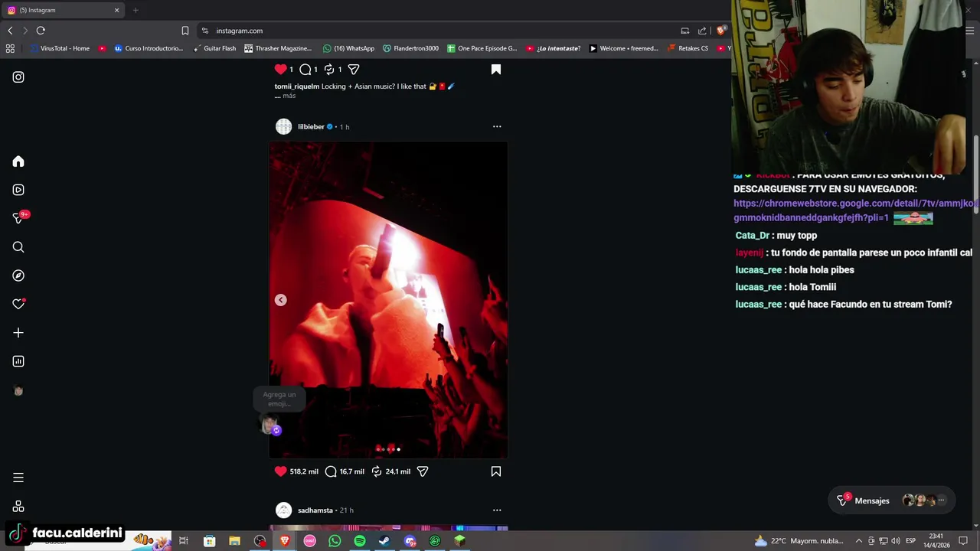The width and height of the screenshot is (980, 551).
Task: Go back in browser history
Action: 10,31
